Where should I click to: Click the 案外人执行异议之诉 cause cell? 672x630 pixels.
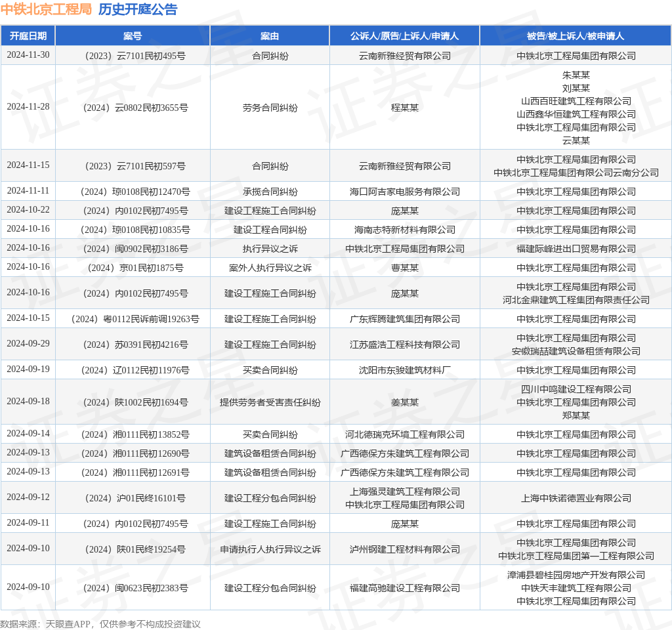(x=270, y=268)
